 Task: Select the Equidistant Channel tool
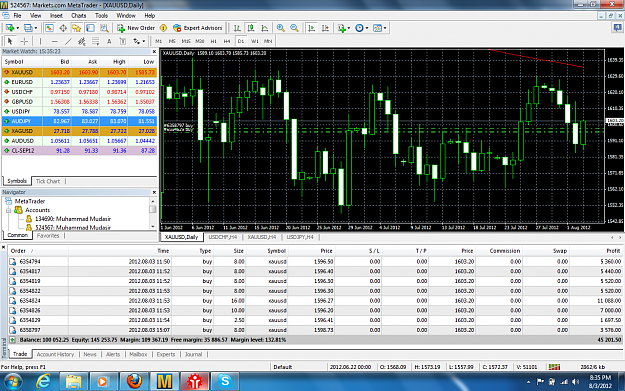point(82,41)
